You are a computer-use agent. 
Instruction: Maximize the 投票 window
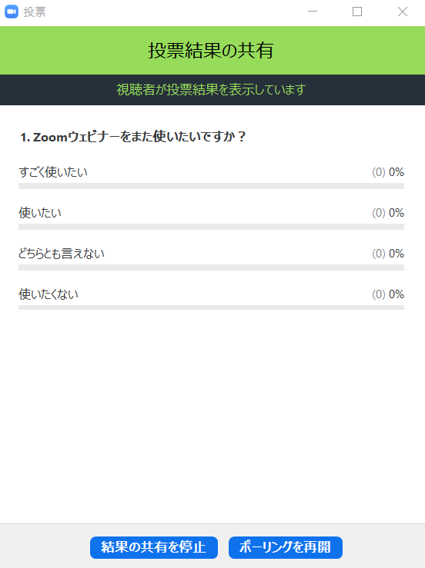357,12
